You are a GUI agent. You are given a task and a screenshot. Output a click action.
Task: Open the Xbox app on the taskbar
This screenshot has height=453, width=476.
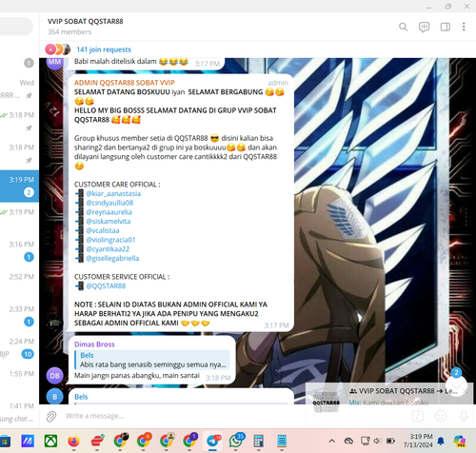coord(50,441)
